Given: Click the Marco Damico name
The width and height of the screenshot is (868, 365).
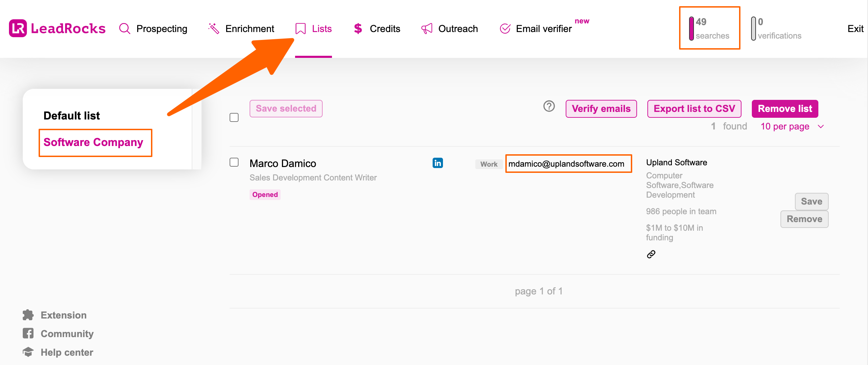Looking at the screenshot, I should [283, 163].
